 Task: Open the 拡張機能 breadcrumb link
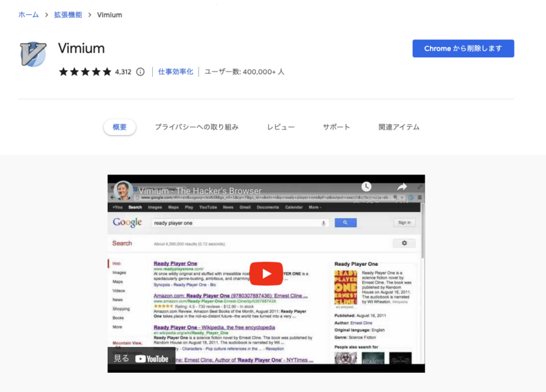pyautogui.click(x=68, y=15)
